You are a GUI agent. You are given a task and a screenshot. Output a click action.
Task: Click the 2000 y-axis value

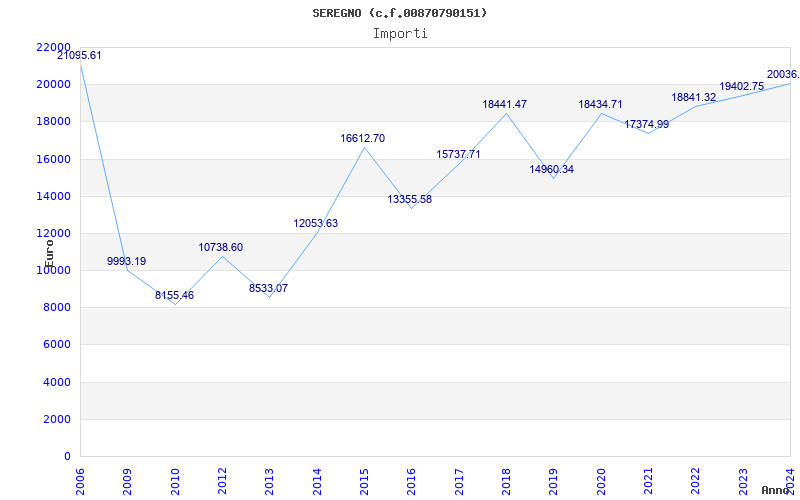coord(56,419)
